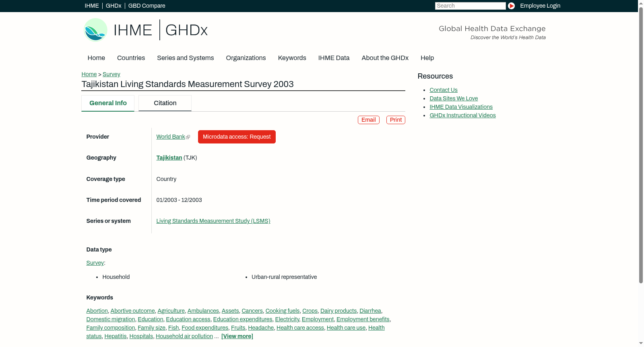Switch to the General Info tab
This screenshot has width=644, height=347.
click(108, 103)
